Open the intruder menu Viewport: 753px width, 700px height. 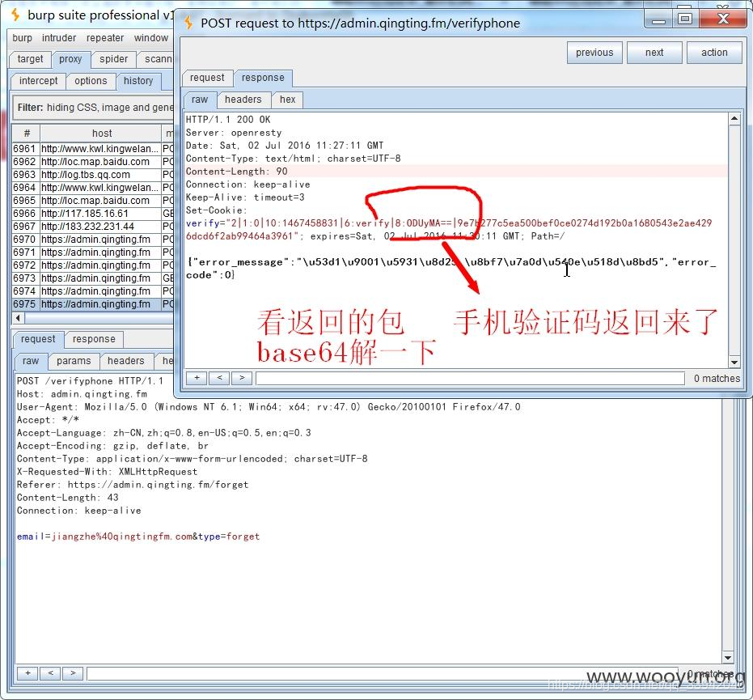[58, 38]
